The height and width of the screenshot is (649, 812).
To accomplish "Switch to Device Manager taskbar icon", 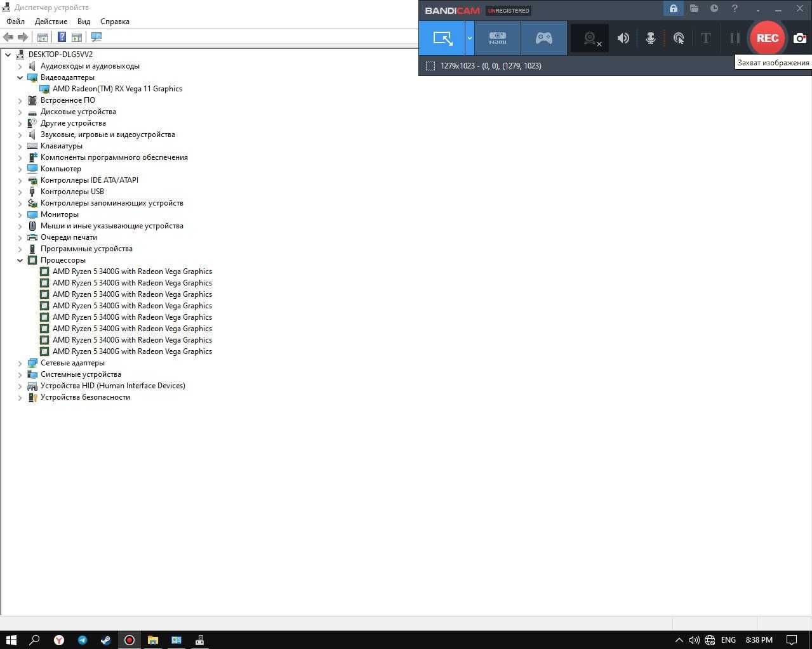I will click(x=199, y=640).
